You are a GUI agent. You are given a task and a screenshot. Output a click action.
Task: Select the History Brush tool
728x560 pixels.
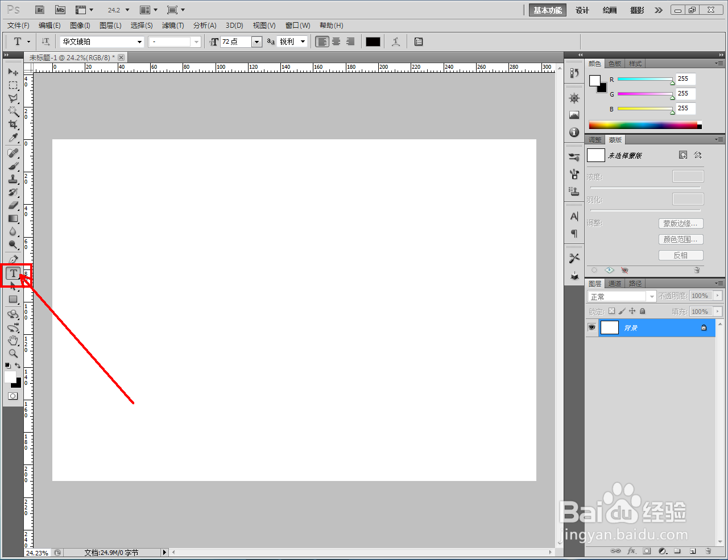tap(13, 192)
